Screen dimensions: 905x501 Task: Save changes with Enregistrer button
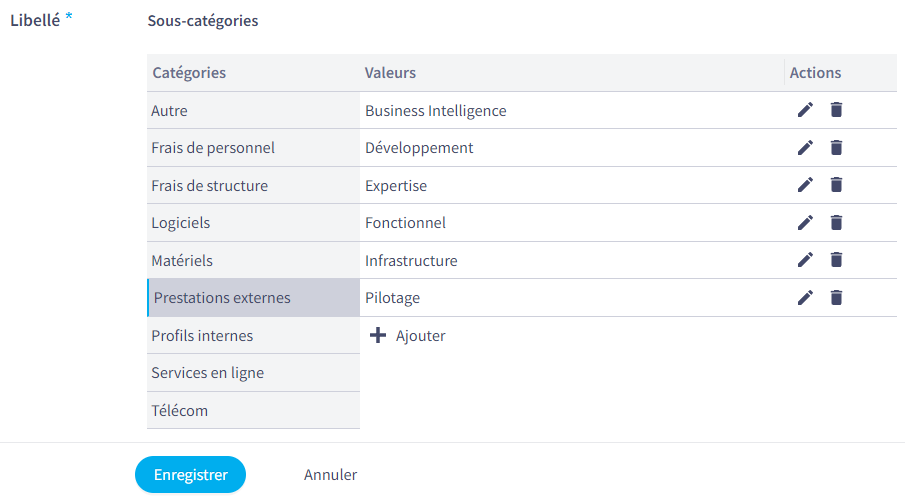click(190, 474)
